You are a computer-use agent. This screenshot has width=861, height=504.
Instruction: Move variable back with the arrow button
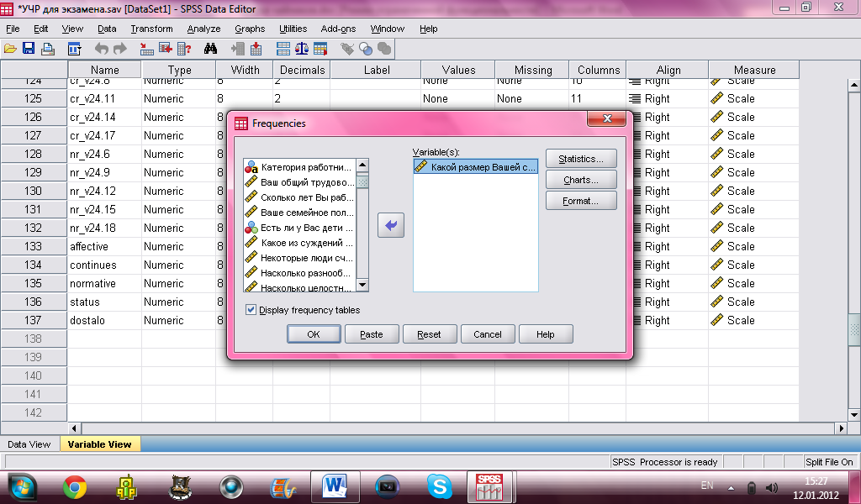pos(391,225)
